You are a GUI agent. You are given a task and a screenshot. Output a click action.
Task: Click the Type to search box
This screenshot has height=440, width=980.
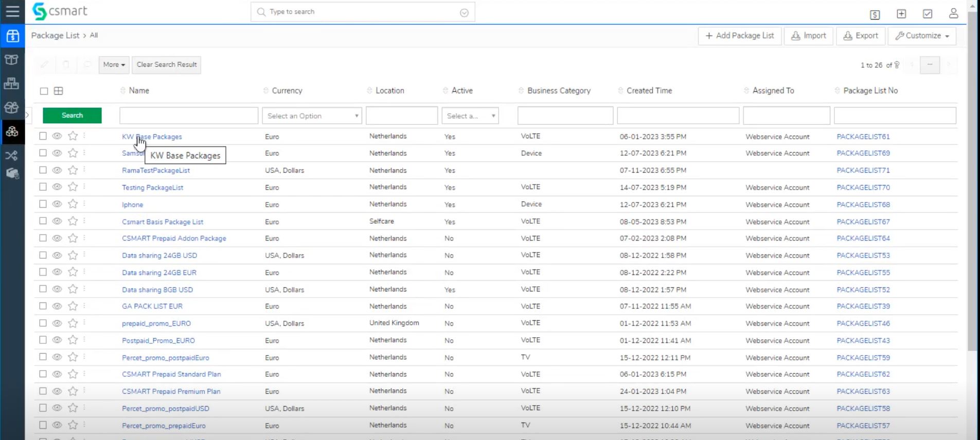[x=363, y=12]
